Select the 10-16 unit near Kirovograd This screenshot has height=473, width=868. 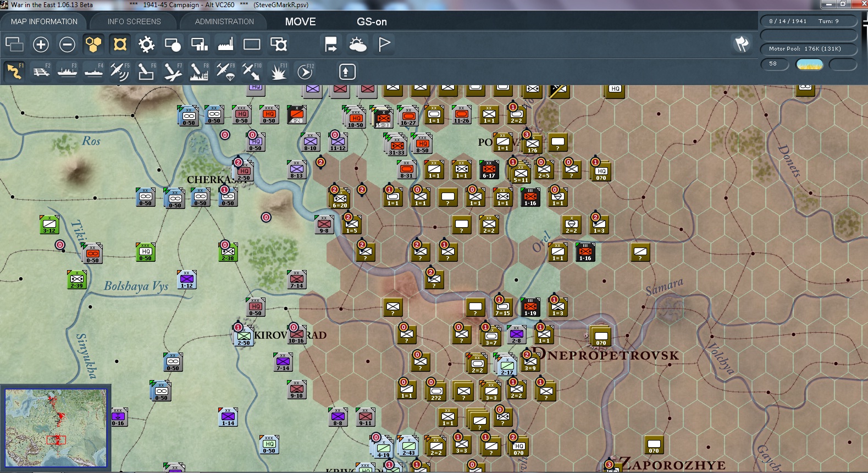(x=297, y=334)
